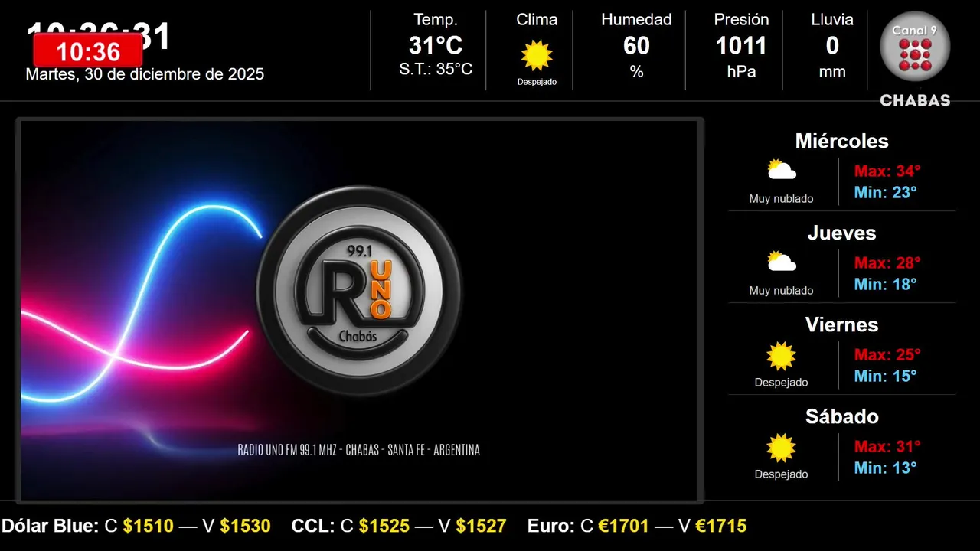The height and width of the screenshot is (551, 980).
Task: Click the Radio Uno FM 99.1 MHZ caption
Action: click(x=359, y=450)
